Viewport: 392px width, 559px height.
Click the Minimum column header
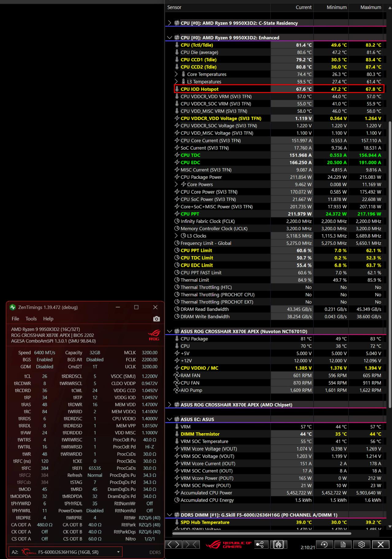[x=331, y=7]
